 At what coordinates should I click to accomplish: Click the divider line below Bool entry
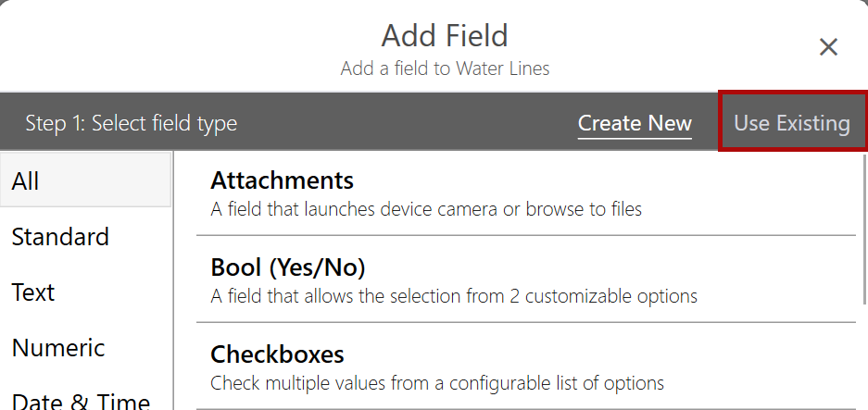point(526,322)
